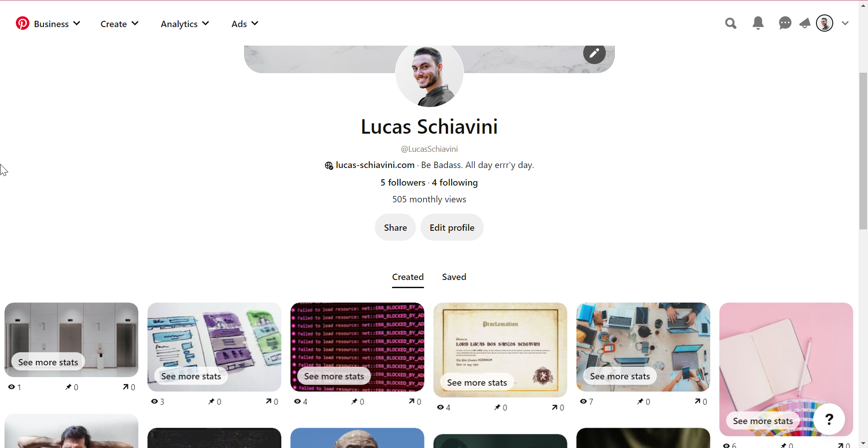
Task: Click the Share button
Action: pos(395,228)
